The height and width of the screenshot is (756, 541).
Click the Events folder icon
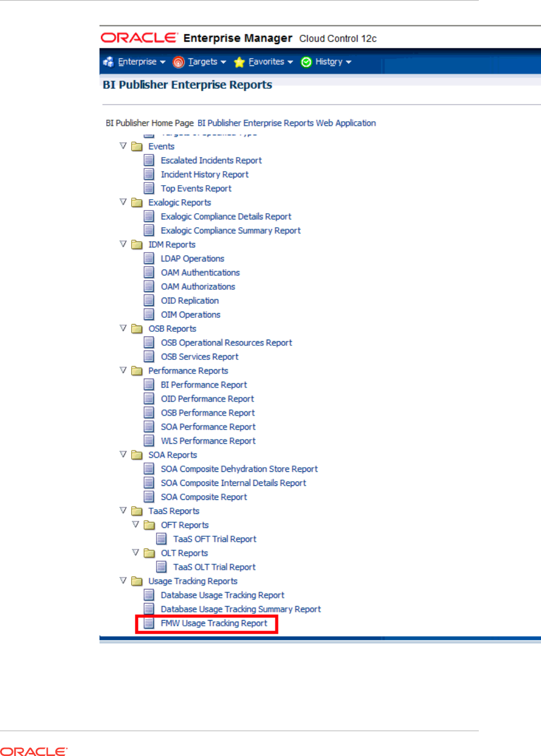pos(137,146)
